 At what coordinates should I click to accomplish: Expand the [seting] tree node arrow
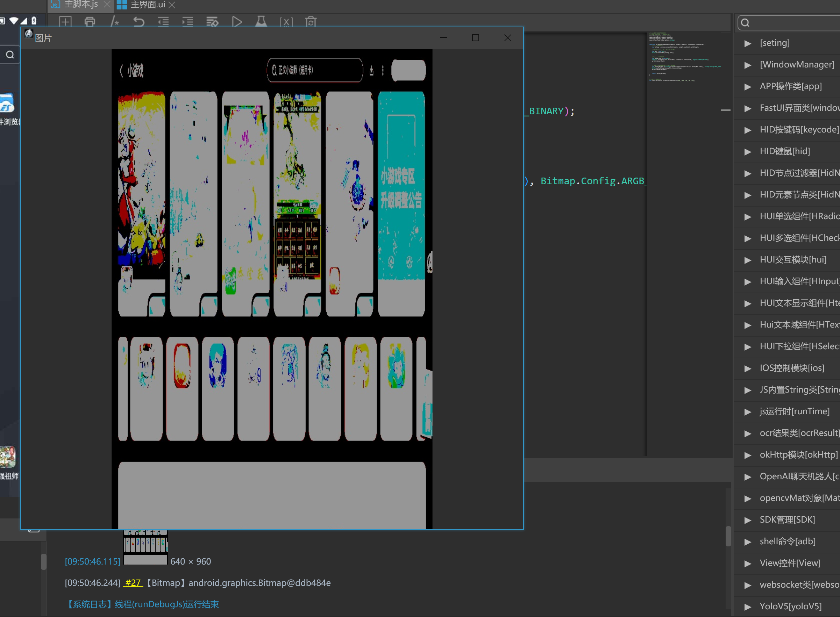point(747,43)
